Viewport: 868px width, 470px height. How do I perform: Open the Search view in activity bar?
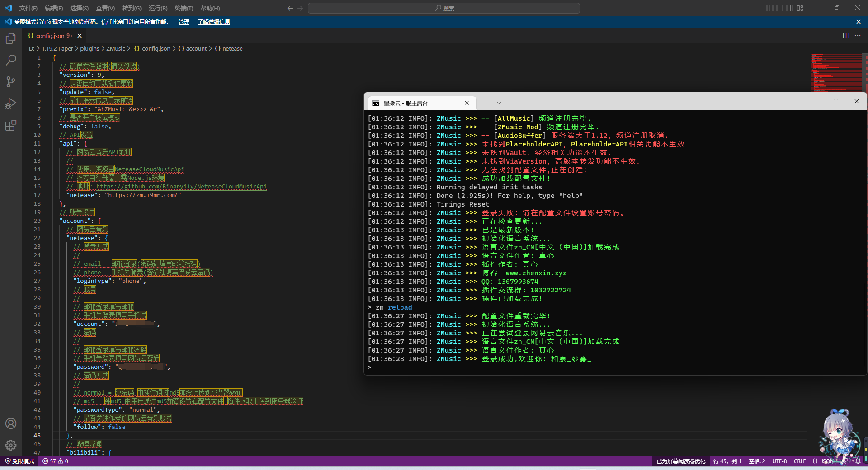(x=11, y=60)
